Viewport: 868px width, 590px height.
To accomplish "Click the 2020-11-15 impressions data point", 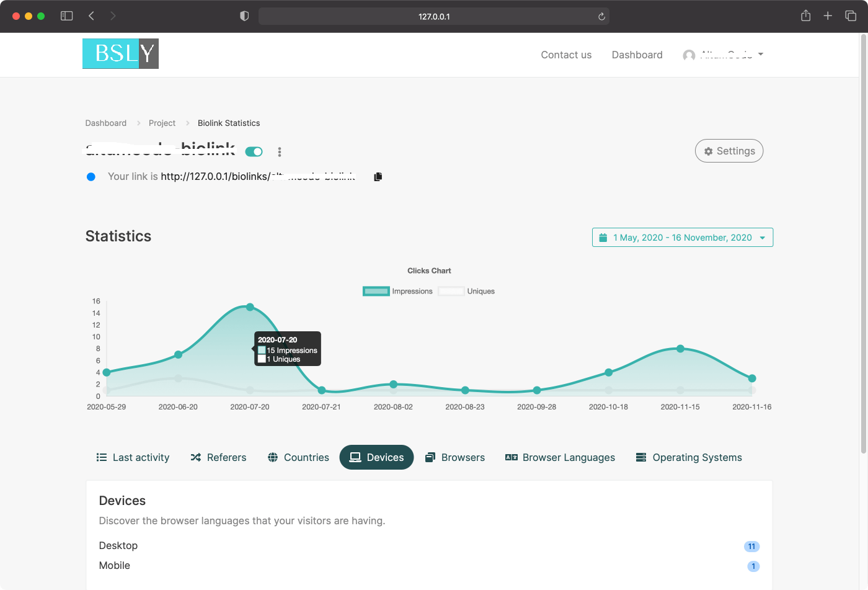I will (x=680, y=349).
